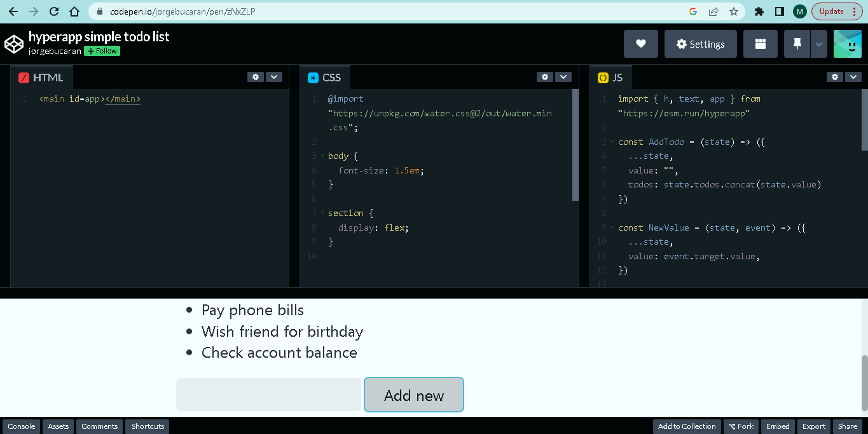868x434 pixels.
Task: Toggle the Console panel
Action: click(22, 426)
